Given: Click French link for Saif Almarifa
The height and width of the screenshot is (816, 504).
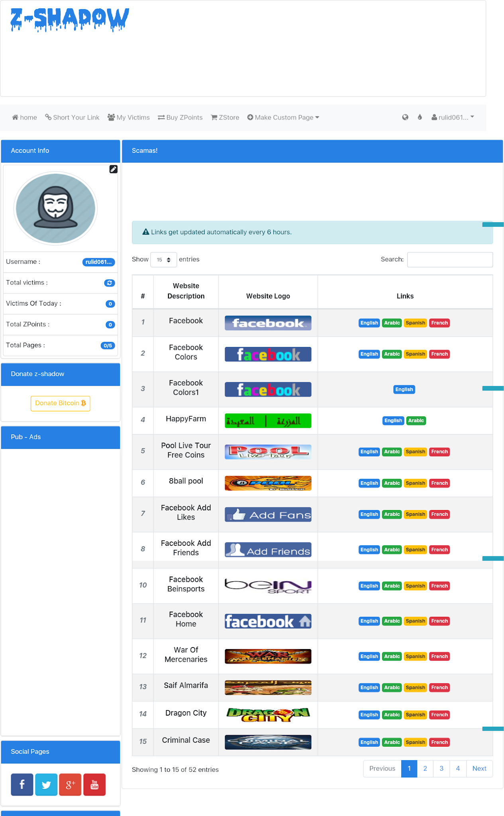Looking at the screenshot, I should (x=439, y=688).
